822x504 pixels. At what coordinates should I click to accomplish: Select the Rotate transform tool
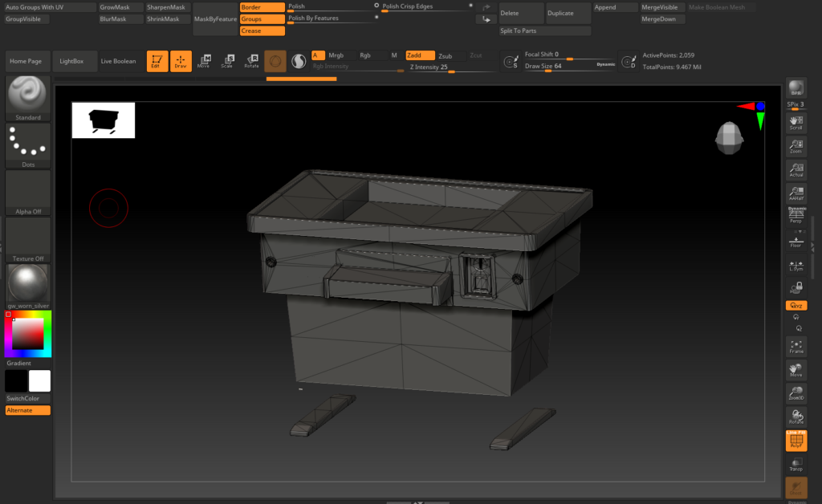pyautogui.click(x=252, y=61)
